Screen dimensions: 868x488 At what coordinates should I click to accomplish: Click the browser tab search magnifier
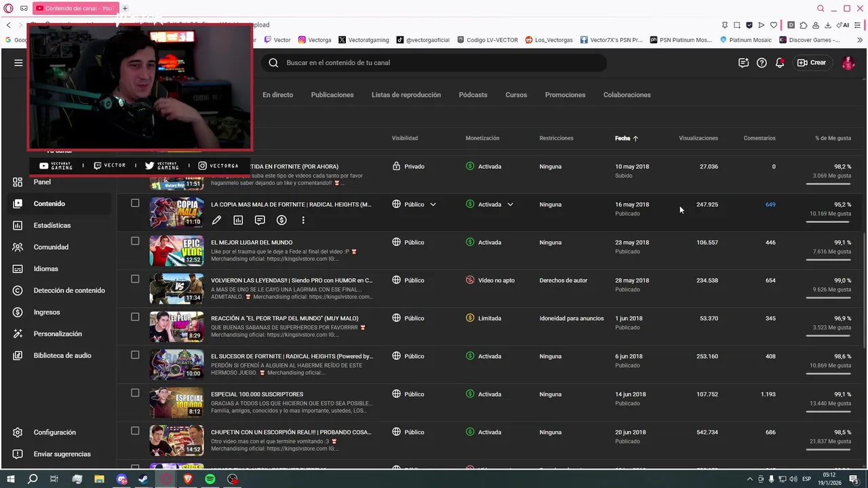pyautogui.click(x=821, y=8)
